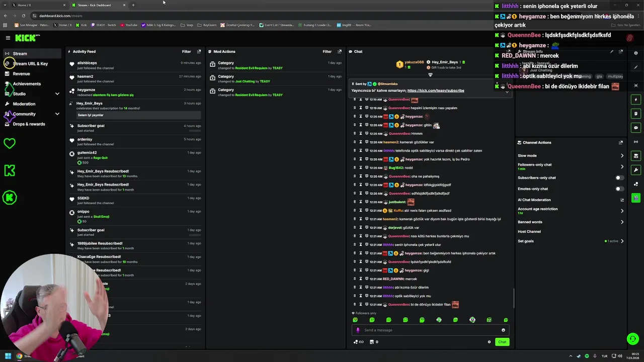Pop out the Channel Actions panel
Viewport: 644px width, 362px height.
[x=621, y=142]
